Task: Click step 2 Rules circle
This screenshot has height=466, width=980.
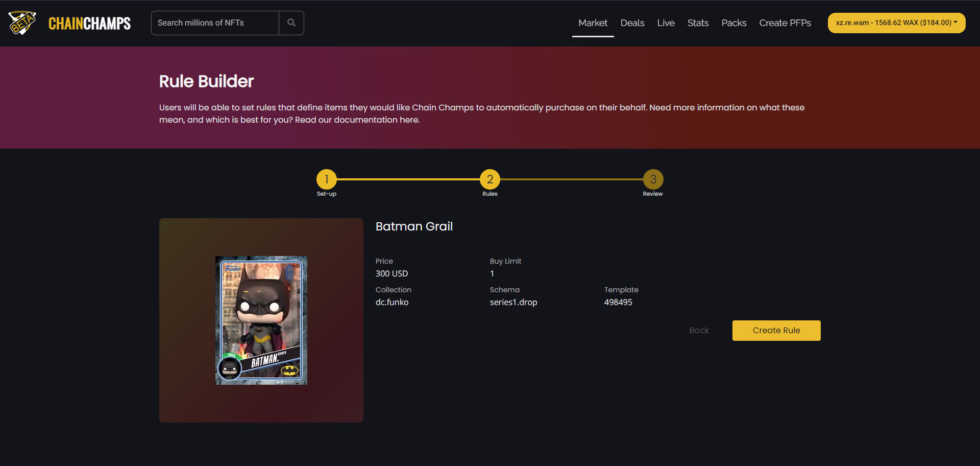Action: [490, 179]
